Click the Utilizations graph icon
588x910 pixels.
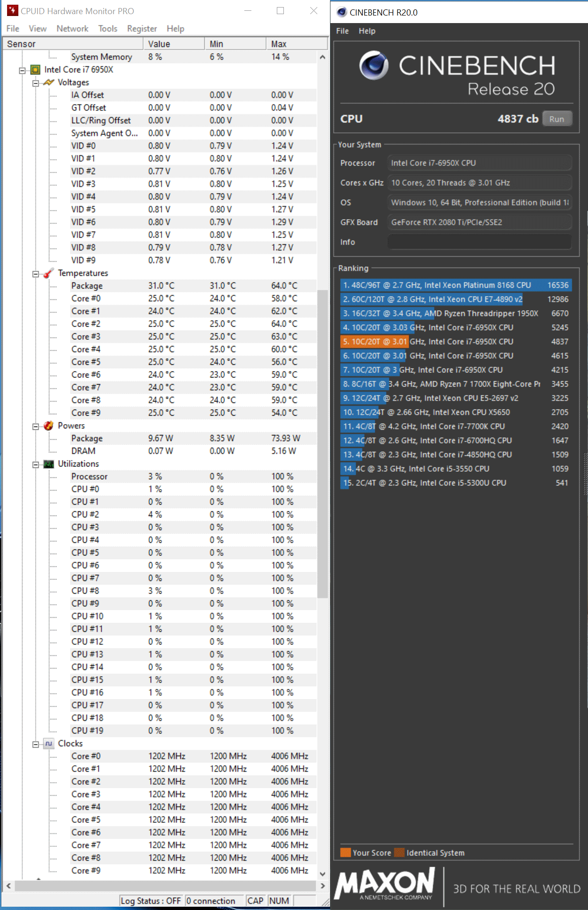coord(48,464)
